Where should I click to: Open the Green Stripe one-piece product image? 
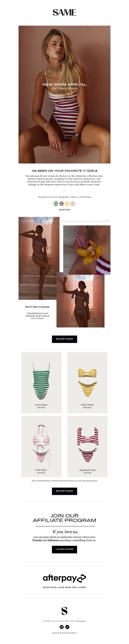pyautogui.click(x=41, y=380)
